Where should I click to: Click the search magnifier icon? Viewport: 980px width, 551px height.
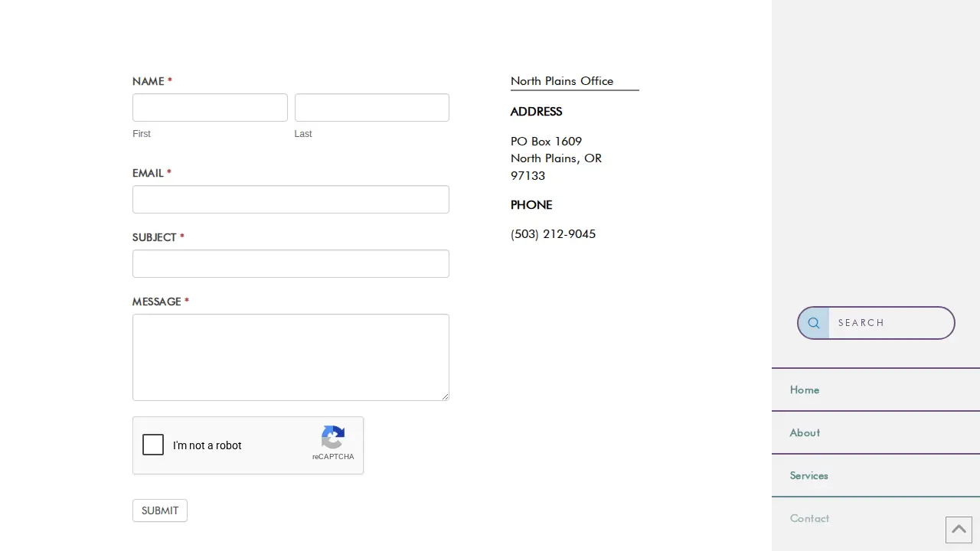814,323
